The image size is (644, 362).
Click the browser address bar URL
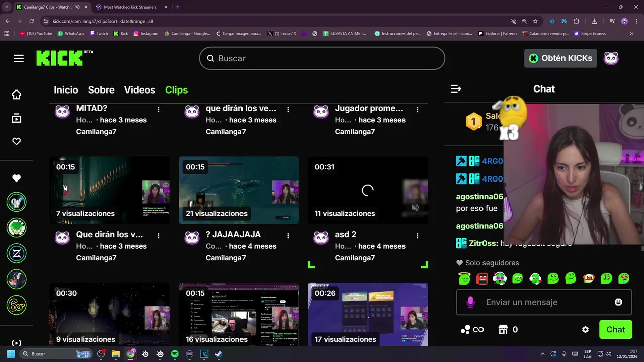coord(103,21)
